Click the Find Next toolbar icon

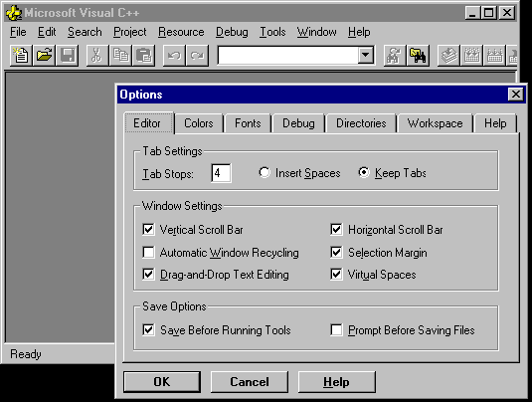(395, 56)
